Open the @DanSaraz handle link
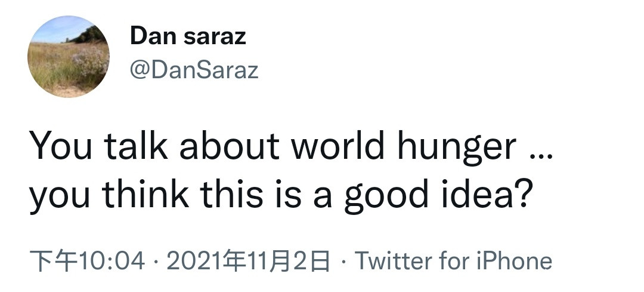Screen dimensions: 644x292 [194, 70]
